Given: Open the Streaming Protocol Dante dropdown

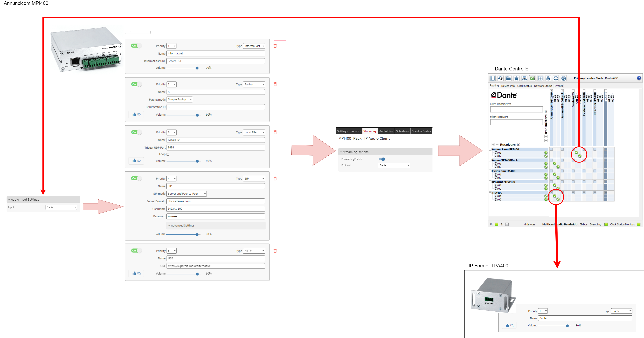Looking at the screenshot, I should 394,165.
